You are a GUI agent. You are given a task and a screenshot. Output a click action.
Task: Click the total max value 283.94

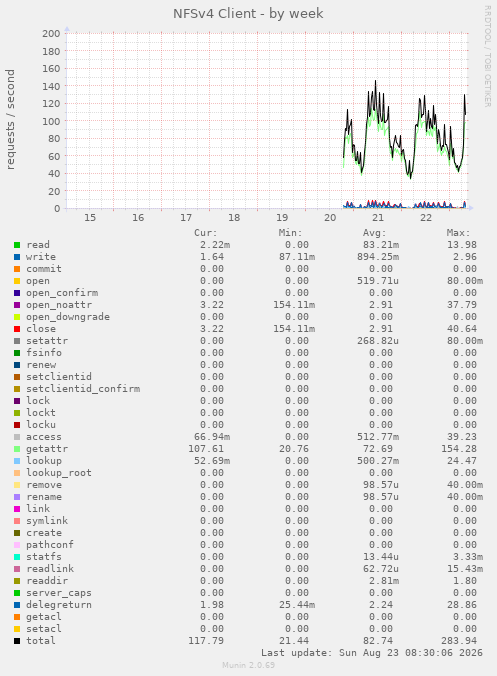[x=459, y=641]
